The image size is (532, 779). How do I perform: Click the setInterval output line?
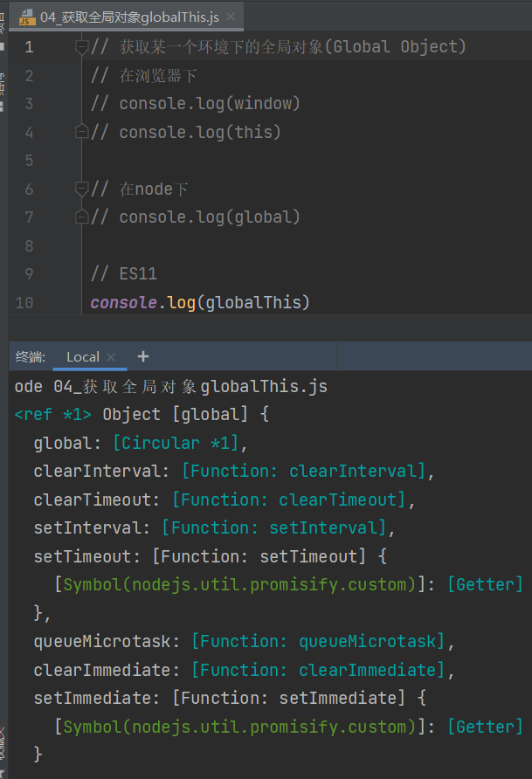tap(215, 527)
